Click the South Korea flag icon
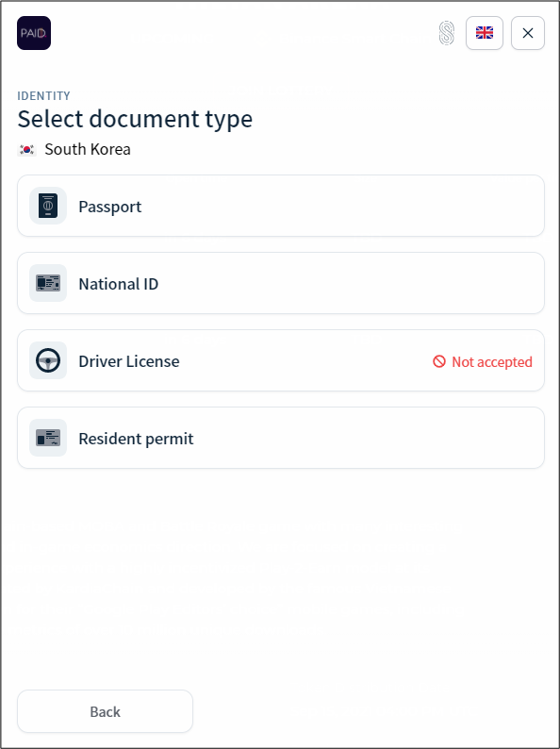This screenshot has width=560, height=749. tap(26, 149)
